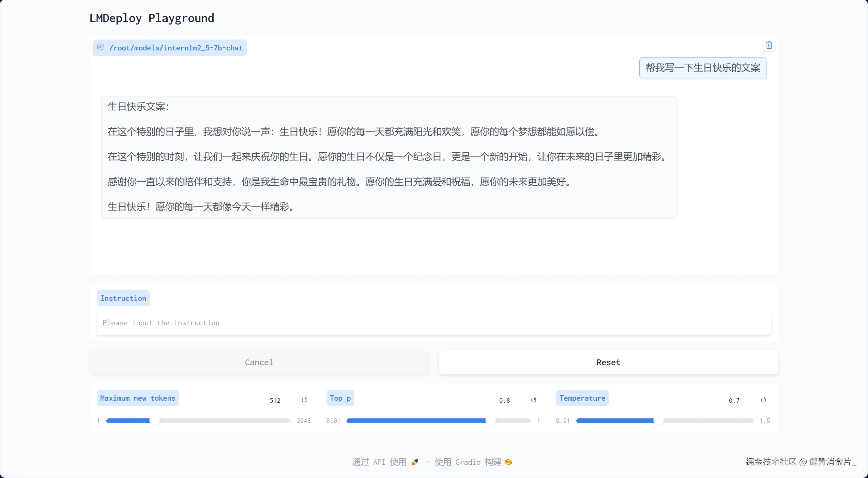
Task: Reset the Top_p value to default
Action: click(x=534, y=400)
